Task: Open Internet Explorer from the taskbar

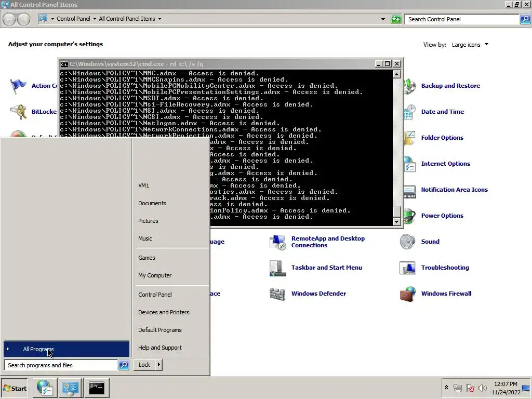Action: pos(45,388)
